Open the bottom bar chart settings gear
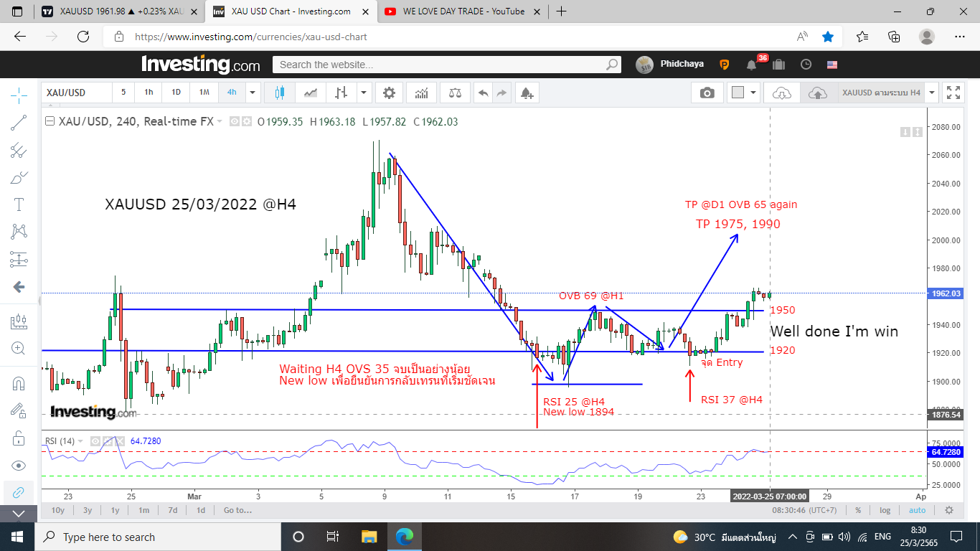980x551 pixels. pos(949,510)
